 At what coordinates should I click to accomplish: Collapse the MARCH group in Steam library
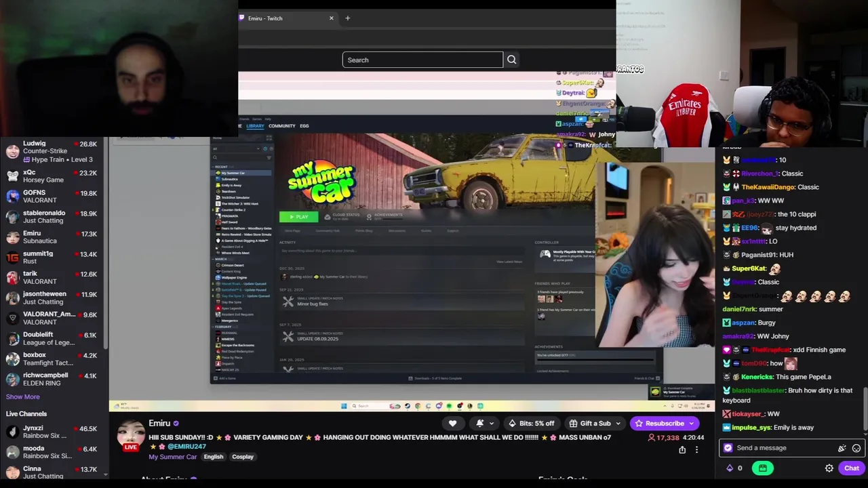[x=221, y=259]
